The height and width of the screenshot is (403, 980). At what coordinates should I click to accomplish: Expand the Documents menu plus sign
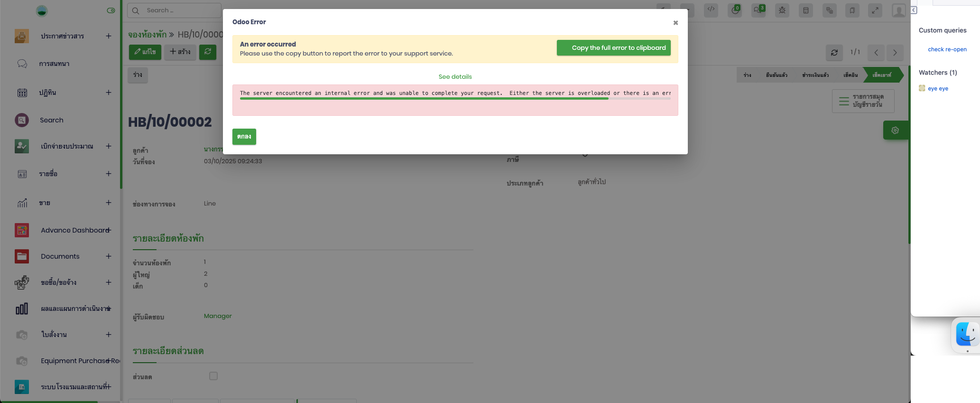pyautogui.click(x=109, y=256)
